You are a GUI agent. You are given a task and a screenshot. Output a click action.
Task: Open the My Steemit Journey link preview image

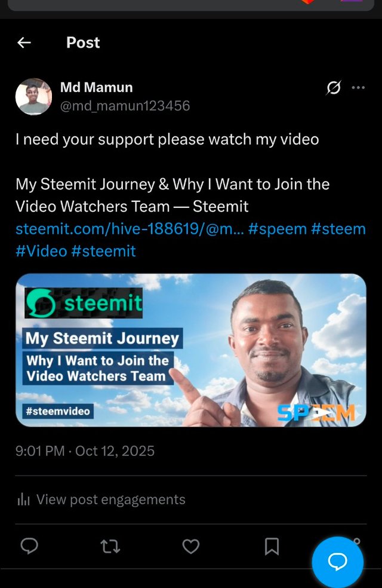(x=191, y=350)
